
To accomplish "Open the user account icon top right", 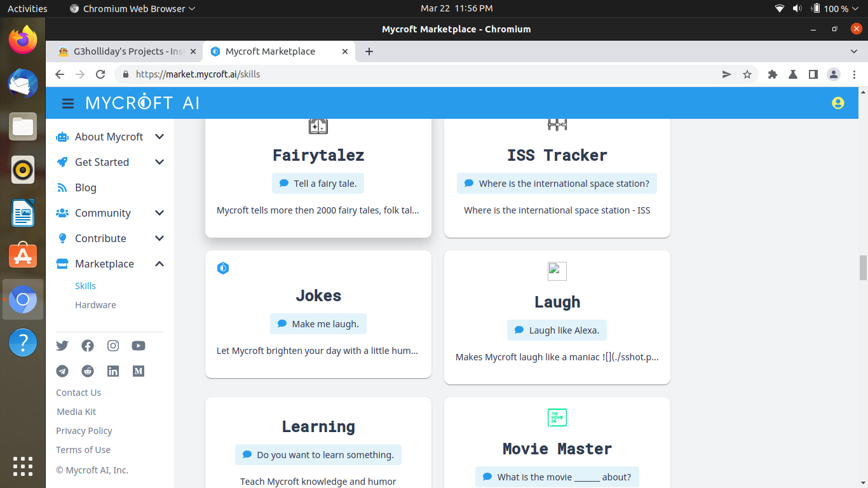I will click(x=837, y=102).
